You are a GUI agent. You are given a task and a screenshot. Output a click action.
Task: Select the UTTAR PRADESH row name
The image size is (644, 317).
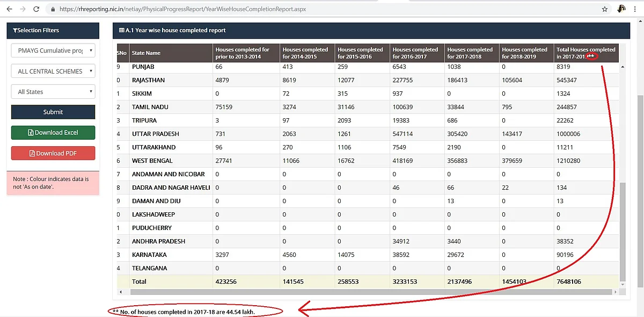coord(156,134)
